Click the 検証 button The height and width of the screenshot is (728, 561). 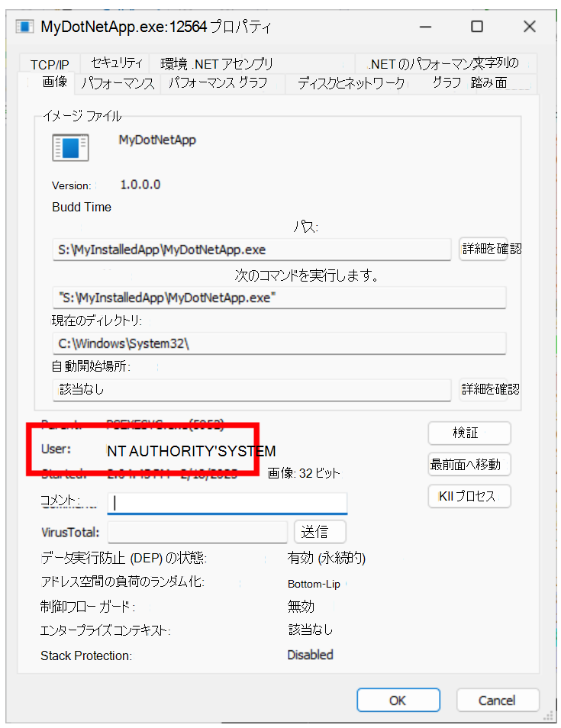pos(469,433)
